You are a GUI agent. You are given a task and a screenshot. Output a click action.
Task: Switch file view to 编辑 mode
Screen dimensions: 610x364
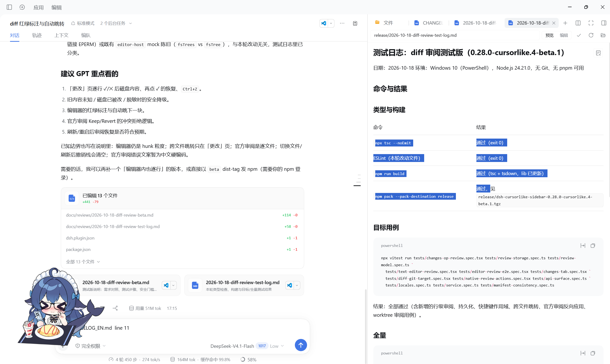point(564,35)
